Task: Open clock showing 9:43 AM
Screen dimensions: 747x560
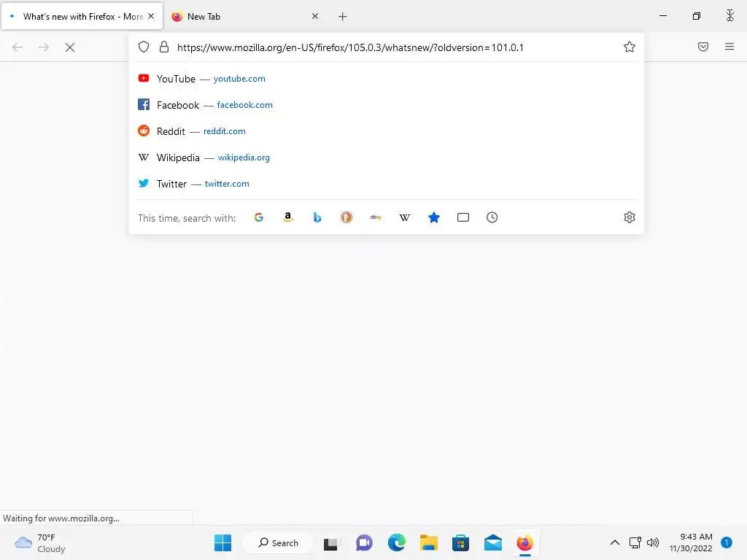Action: (691, 542)
